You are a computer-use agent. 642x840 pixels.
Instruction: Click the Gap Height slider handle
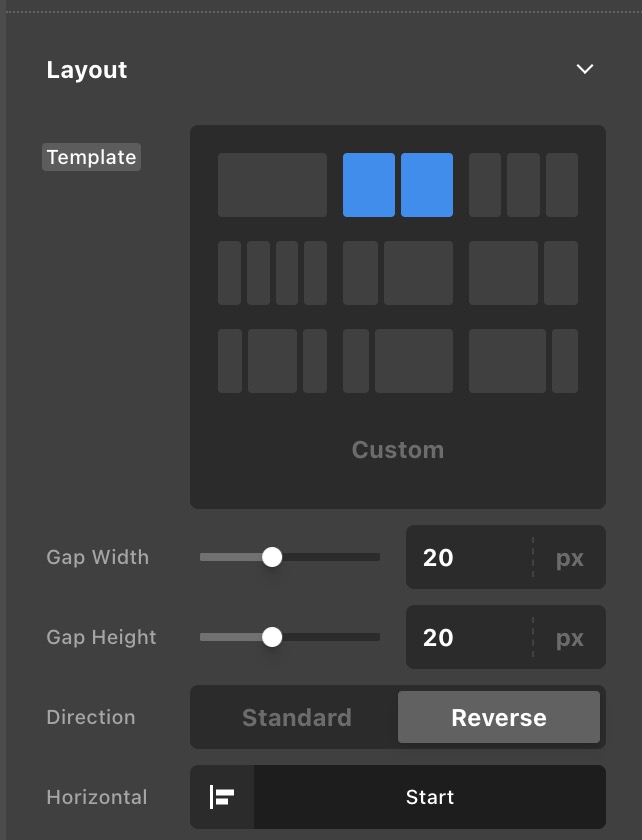coord(272,637)
